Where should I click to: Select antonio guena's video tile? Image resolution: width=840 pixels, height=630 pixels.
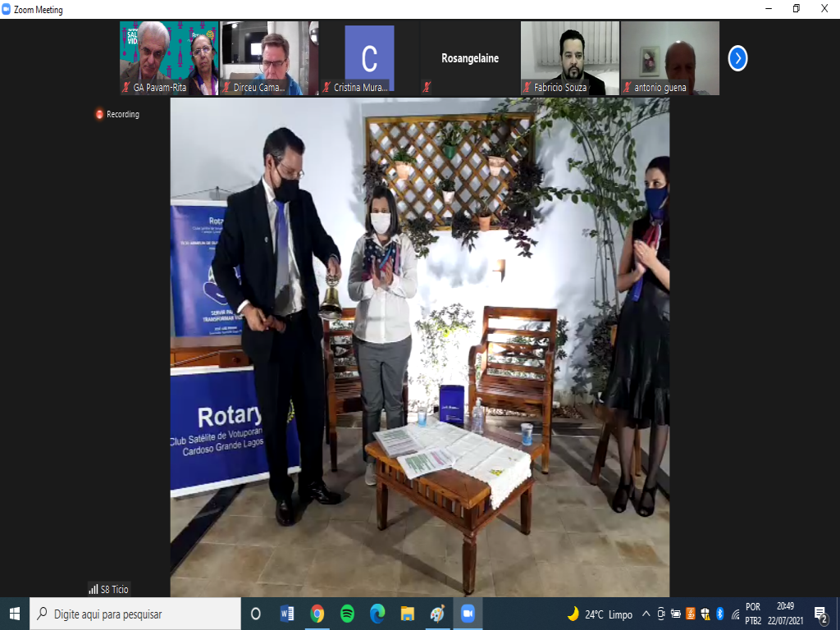click(669, 57)
